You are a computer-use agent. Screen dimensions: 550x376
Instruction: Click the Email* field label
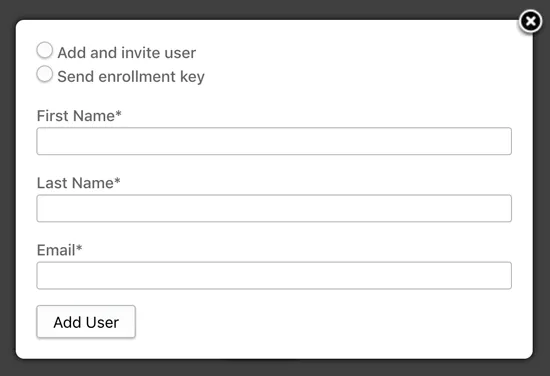[x=59, y=250]
